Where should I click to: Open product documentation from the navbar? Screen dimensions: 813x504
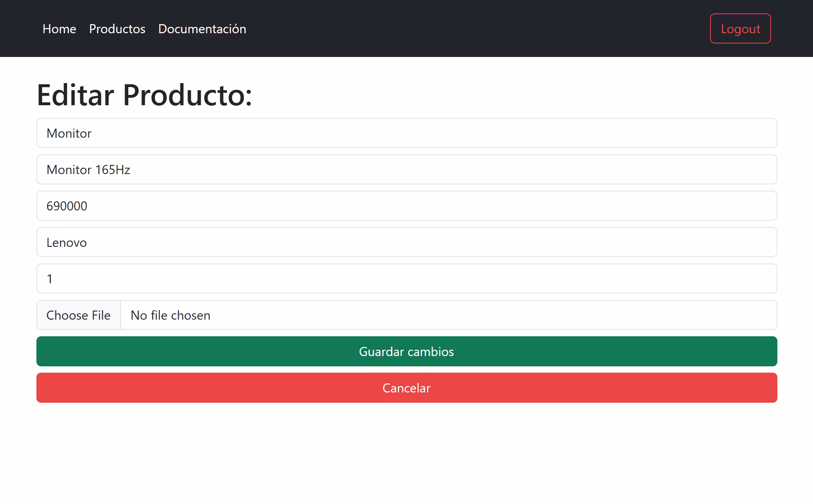tap(202, 29)
